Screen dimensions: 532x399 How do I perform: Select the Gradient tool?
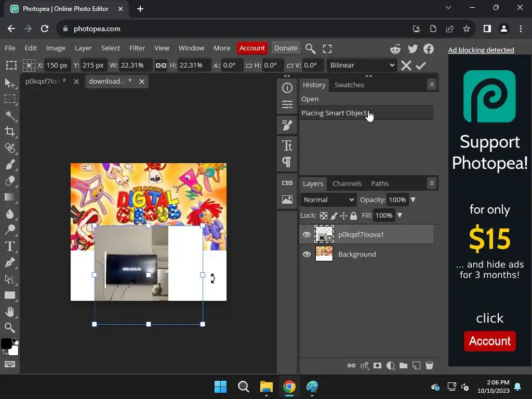(x=9, y=197)
